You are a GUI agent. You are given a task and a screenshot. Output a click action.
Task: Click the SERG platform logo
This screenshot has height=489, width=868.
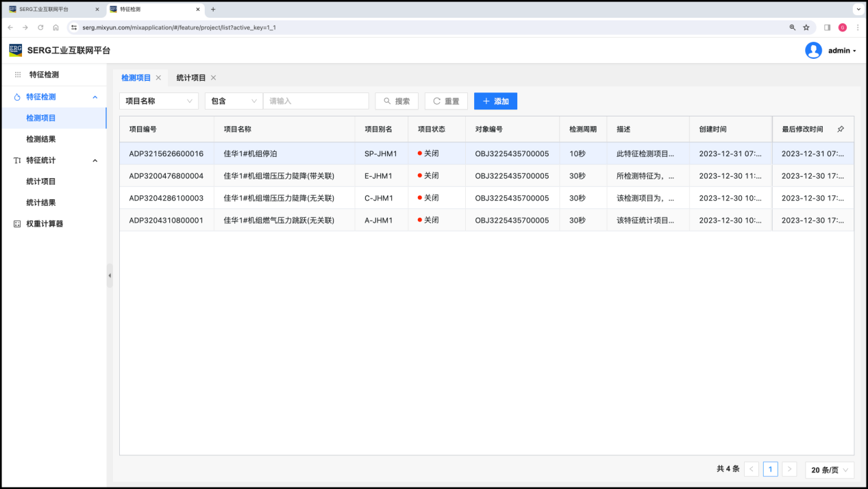click(16, 50)
